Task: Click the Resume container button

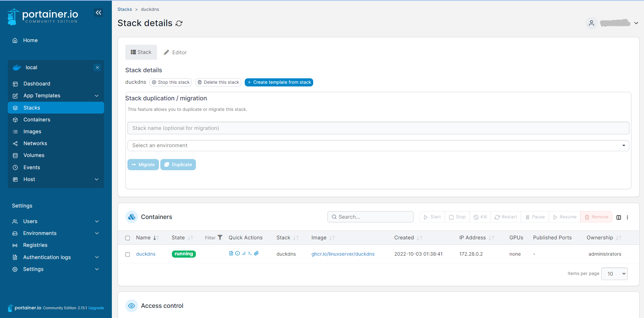Action: coord(565,217)
